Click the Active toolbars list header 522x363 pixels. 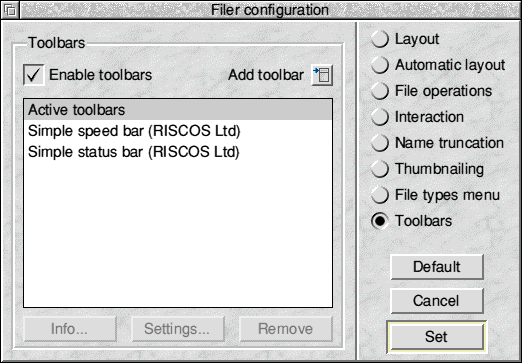tap(178, 110)
